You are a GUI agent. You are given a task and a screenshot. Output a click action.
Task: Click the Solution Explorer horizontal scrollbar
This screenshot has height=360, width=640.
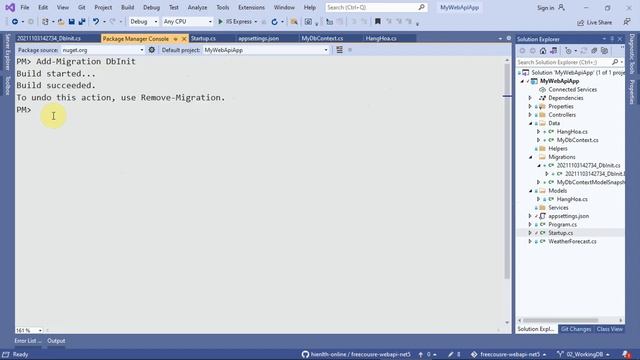560,320
